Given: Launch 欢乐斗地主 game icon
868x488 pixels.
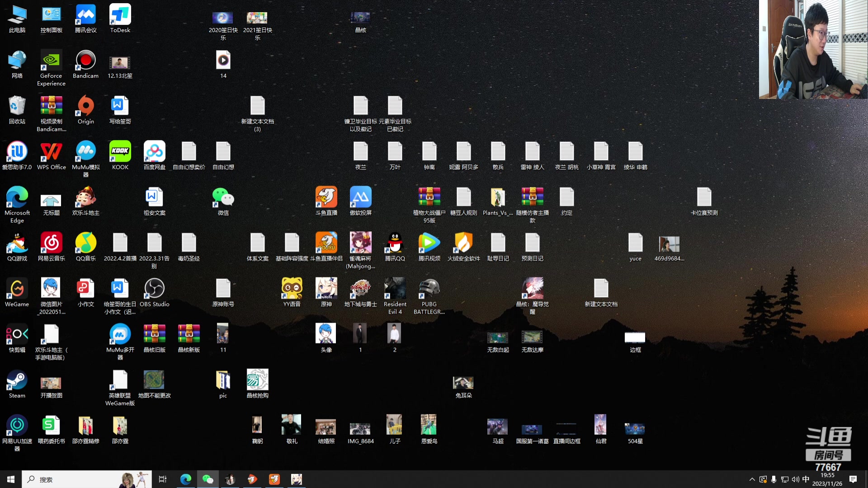Looking at the screenshot, I should point(86,201).
